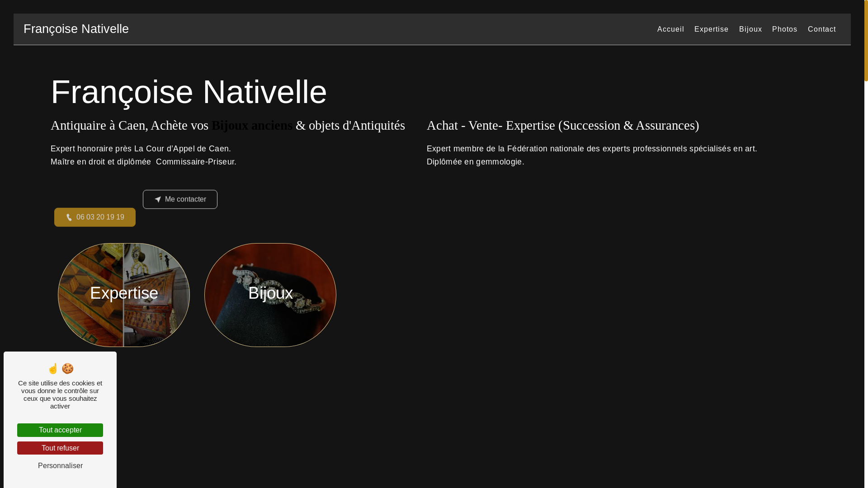Click the page vertical scrollbar thumb
868x488 pixels.
click(866, 41)
